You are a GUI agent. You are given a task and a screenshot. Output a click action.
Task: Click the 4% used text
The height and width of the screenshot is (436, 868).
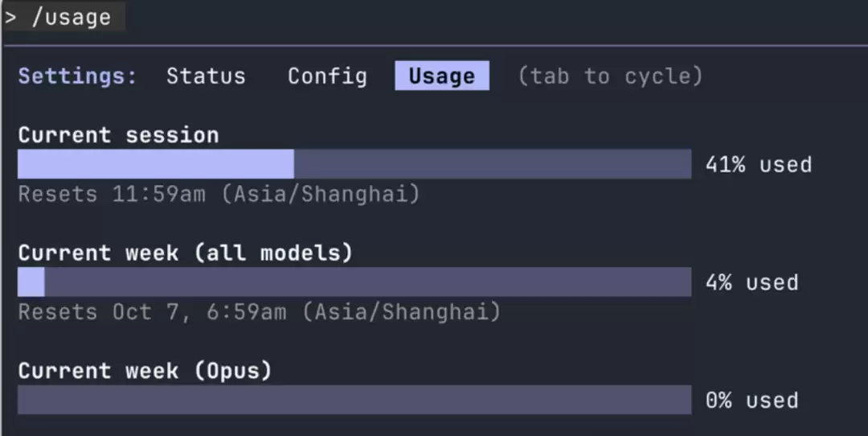(x=751, y=282)
